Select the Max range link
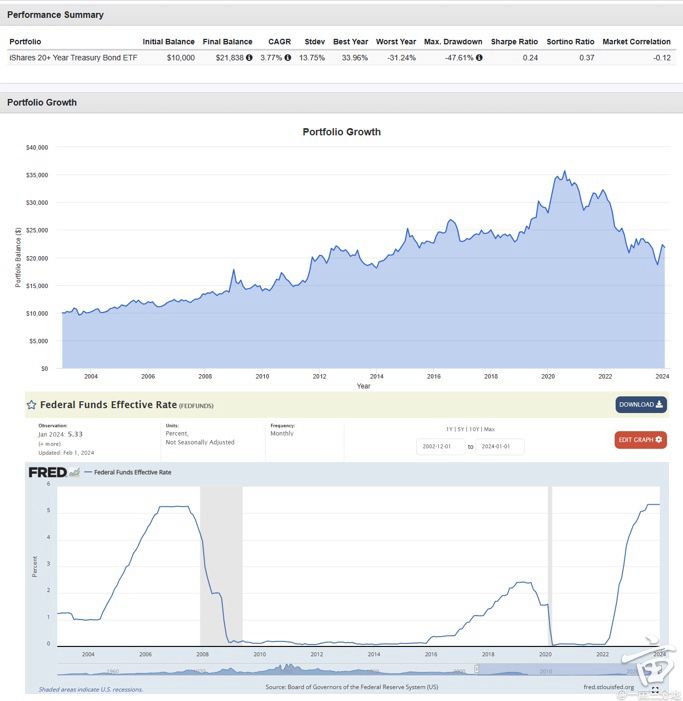The height and width of the screenshot is (701, 683). [x=489, y=429]
